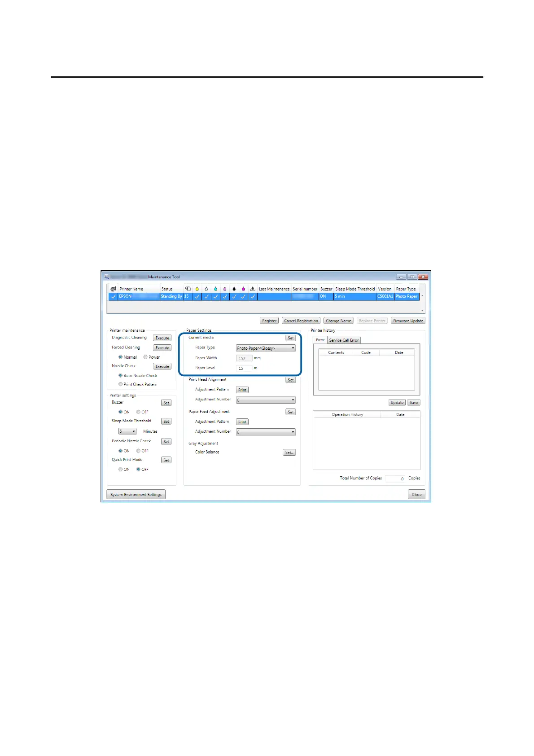This screenshot has width=534, height=756.
Task: Click checkmark under the black ink column
Action: point(234,296)
